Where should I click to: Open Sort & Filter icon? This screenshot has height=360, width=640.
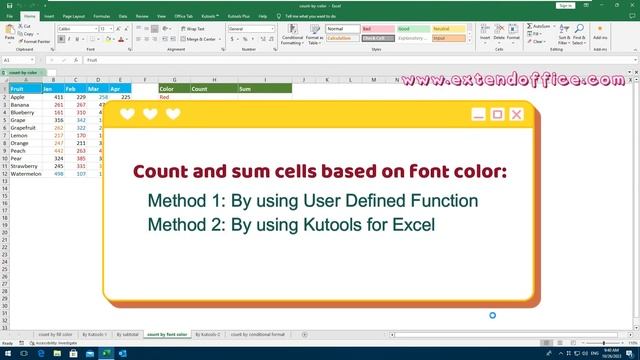point(564,29)
